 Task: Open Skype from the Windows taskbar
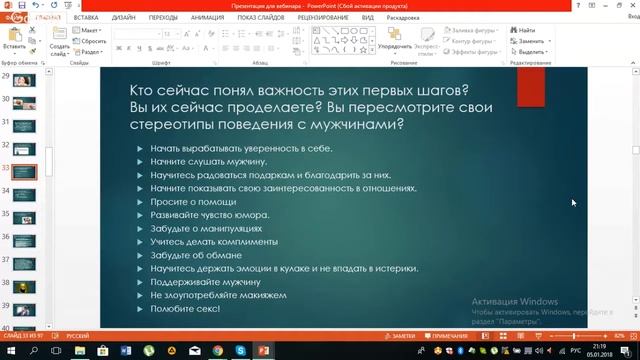pyautogui.click(x=241, y=351)
